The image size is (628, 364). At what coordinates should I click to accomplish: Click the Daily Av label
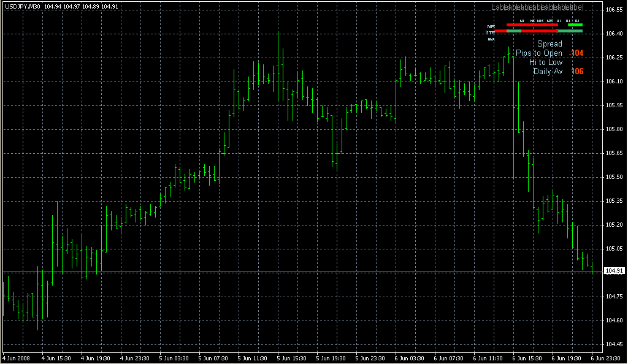548,72
